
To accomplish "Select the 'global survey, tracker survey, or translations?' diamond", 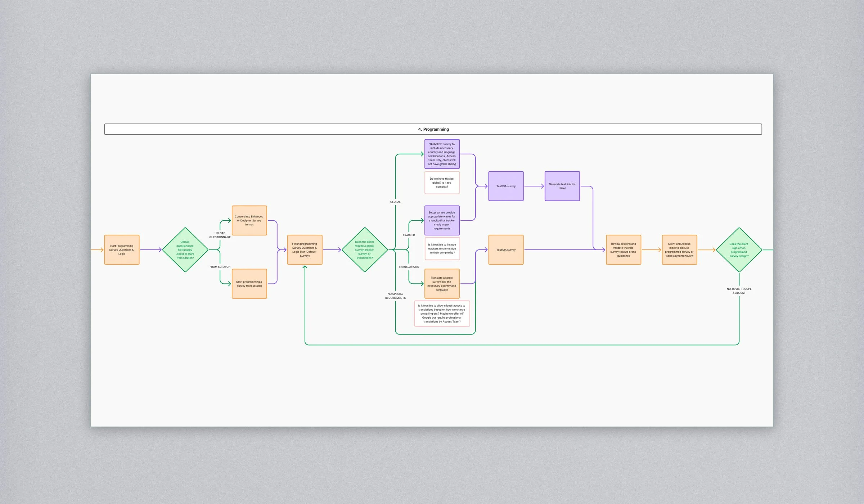I will click(365, 250).
